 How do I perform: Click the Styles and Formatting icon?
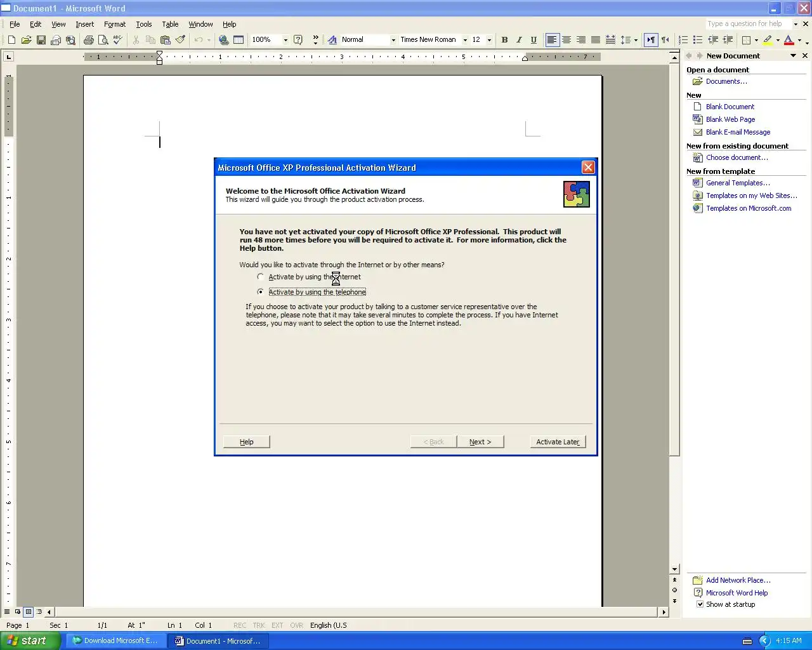click(332, 39)
